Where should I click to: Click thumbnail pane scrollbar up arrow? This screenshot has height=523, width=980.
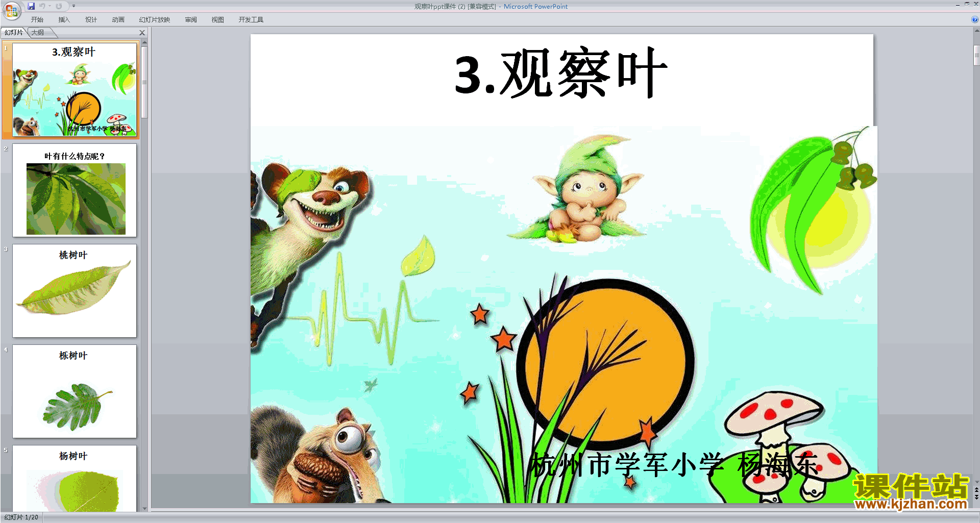[x=144, y=43]
